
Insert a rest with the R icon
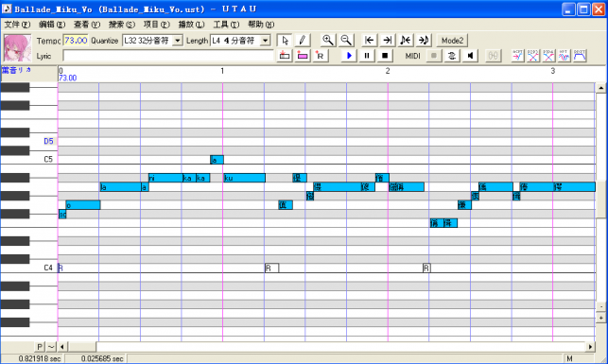[320, 56]
